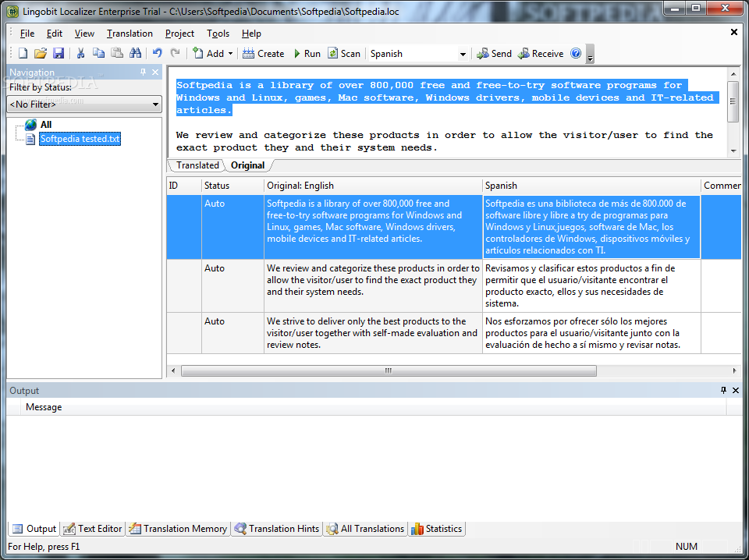This screenshot has width=749, height=560.
Task: Click Spanish cell 'Nos esforzamos por ofrecer'
Action: (591, 333)
